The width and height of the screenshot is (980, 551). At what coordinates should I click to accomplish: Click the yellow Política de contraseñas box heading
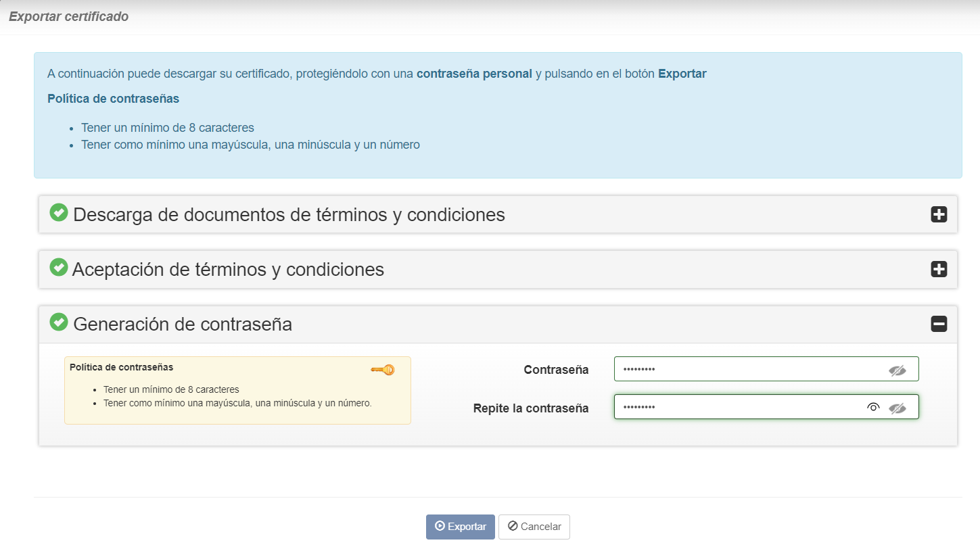[x=122, y=367]
